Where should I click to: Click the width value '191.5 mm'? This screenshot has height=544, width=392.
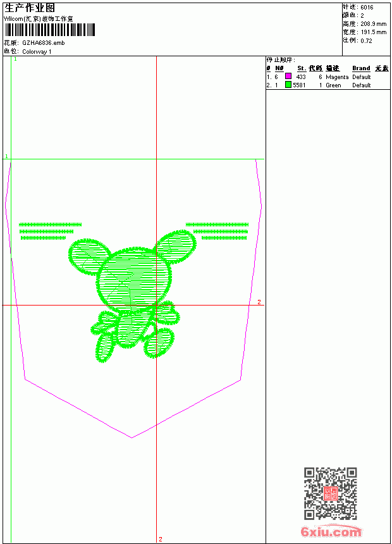pos(373,32)
